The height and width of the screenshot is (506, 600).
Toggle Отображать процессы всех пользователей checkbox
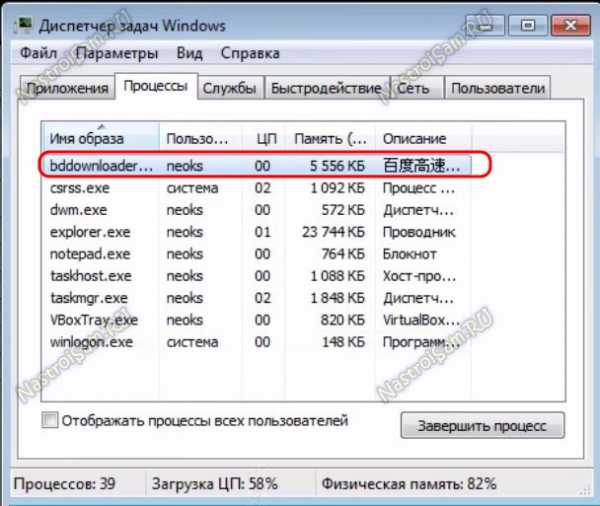pos(50,420)
